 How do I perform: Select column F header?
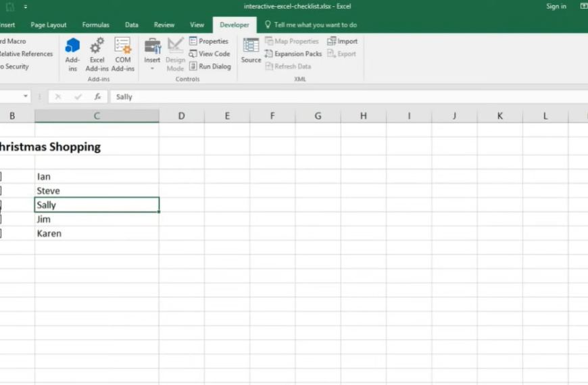pos(272,115)
